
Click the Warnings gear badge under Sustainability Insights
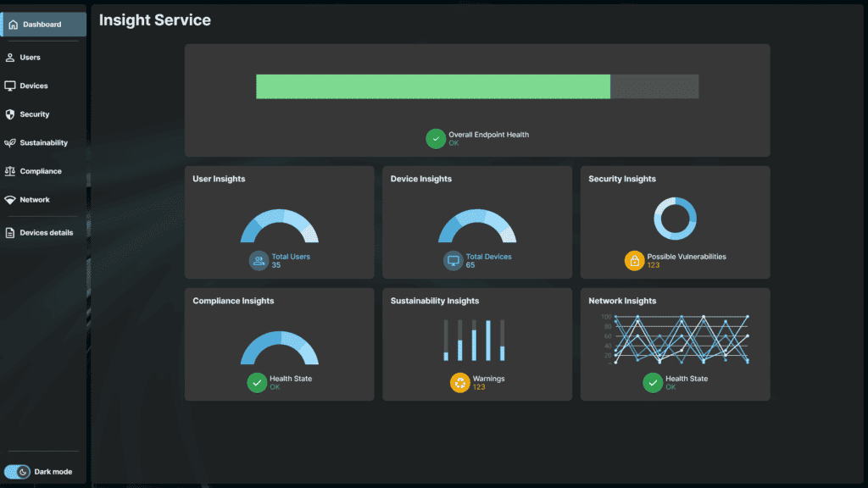(x=459, y=382)
